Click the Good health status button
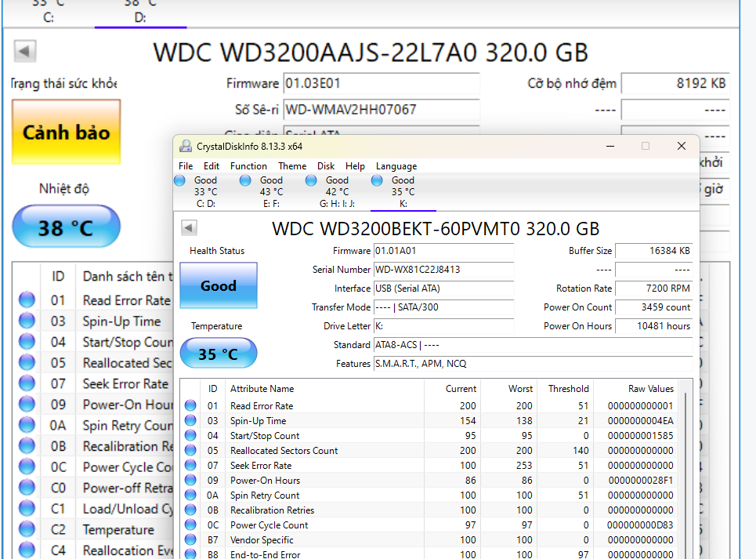This screenshot has width=756, height=559. (x=219, y=285)
